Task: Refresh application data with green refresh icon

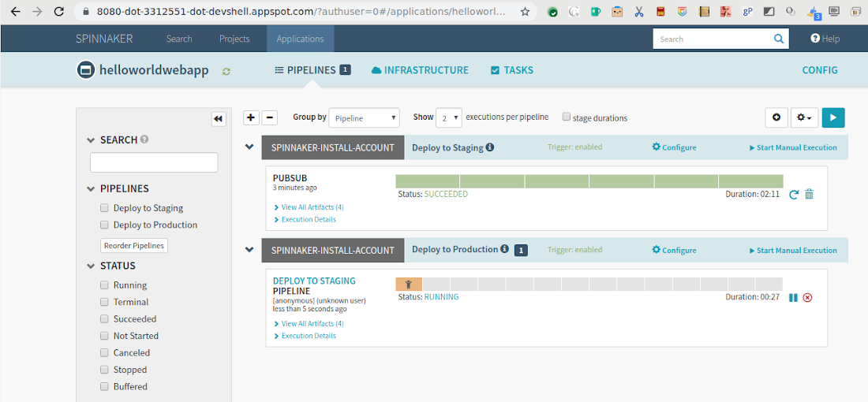Action: click(226, 71)
